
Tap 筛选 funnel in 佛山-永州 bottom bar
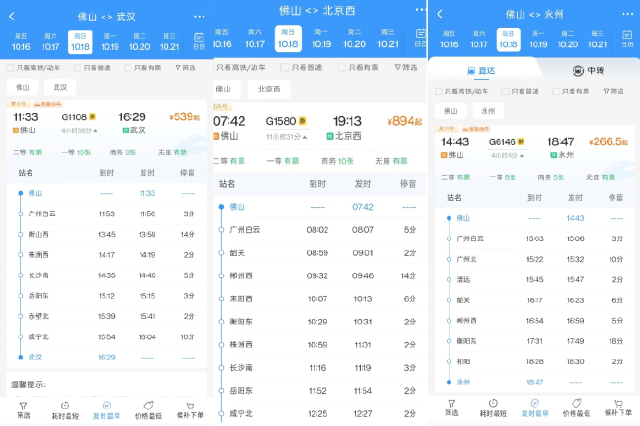tap(451, 408)
